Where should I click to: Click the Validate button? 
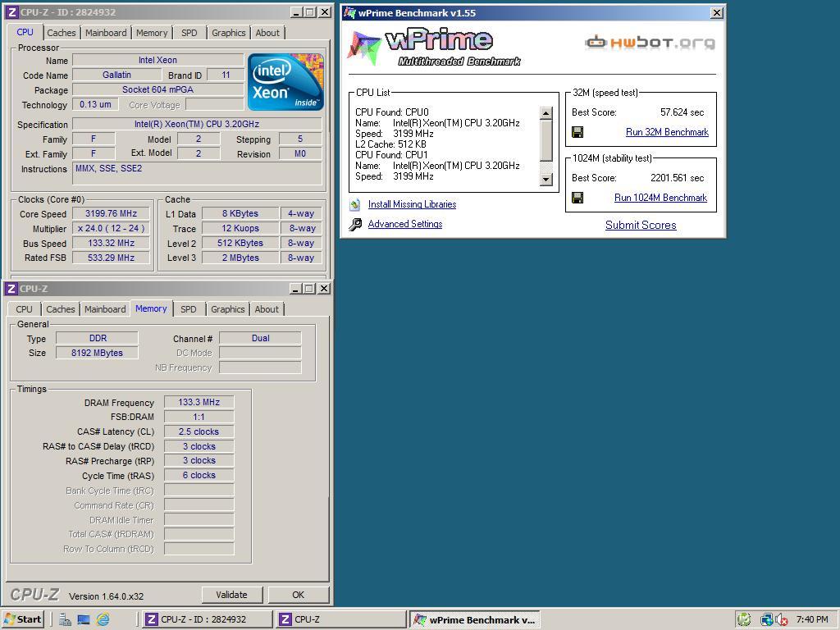pyautogui.click(x=232, y=595)
